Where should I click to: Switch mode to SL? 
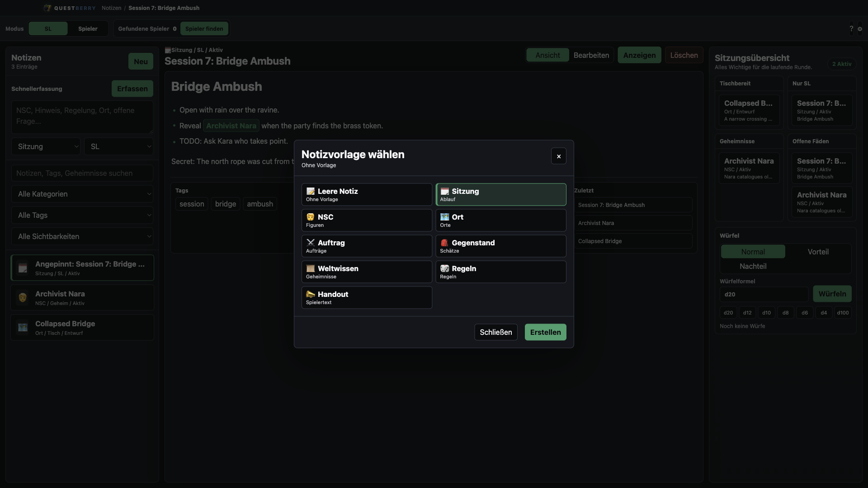48,28
